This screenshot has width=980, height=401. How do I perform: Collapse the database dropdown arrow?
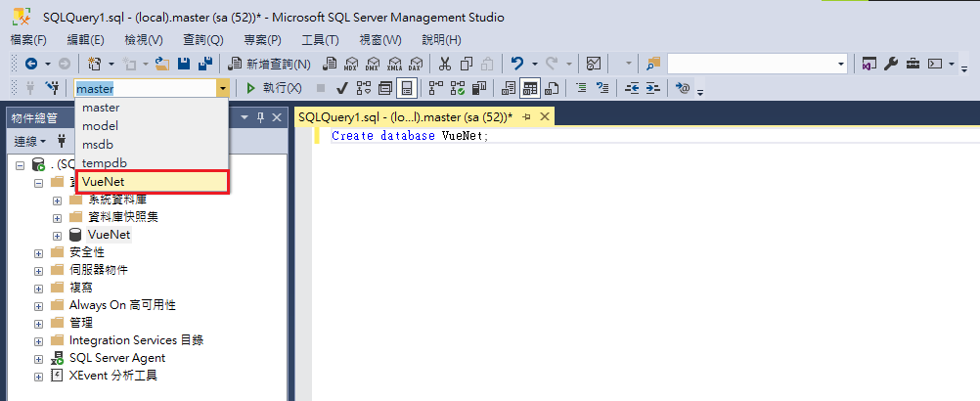click(x=223, y=89)
